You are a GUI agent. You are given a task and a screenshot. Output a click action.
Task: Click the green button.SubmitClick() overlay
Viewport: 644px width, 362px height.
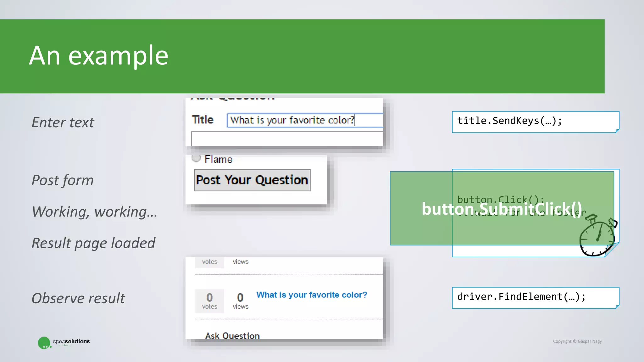[502, 209]
